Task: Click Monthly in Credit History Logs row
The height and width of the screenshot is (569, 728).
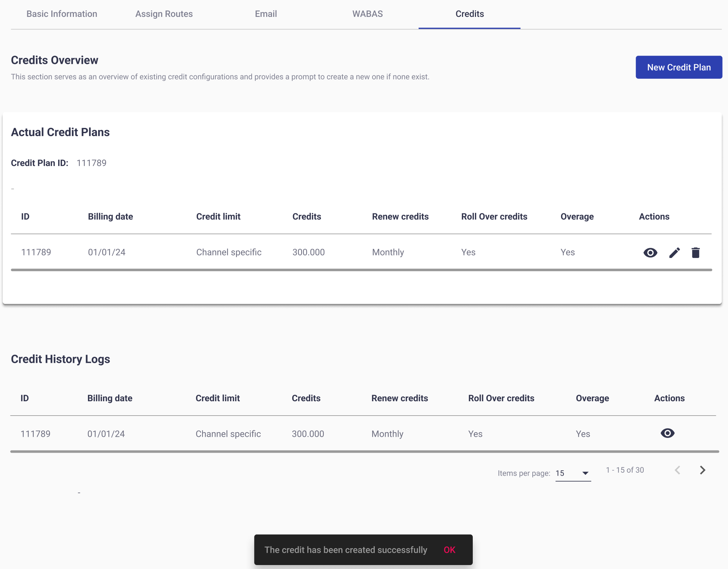Action: pyautogui.click(x=387, y=434)
